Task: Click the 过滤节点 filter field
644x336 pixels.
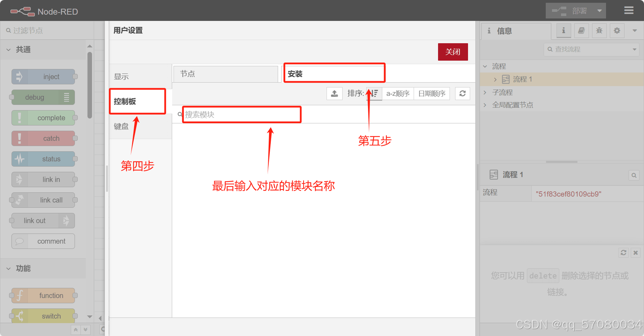Action: click(x=47, y=30)
